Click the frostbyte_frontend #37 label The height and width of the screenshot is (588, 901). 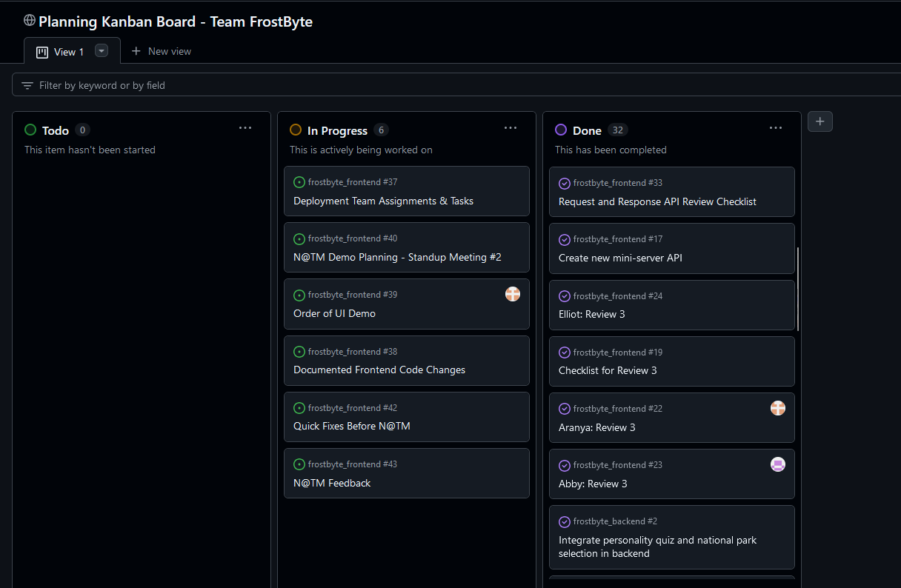[x=353, y=182]
